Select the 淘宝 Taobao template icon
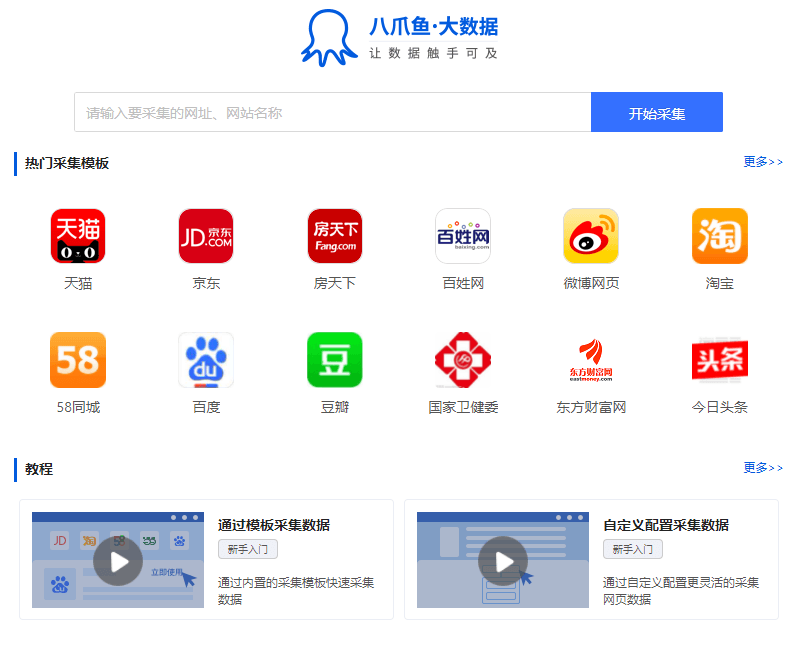 coord(720,236)
